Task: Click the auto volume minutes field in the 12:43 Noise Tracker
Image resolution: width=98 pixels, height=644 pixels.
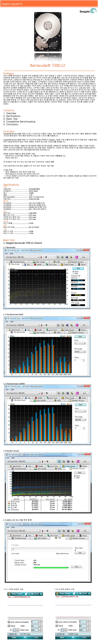Action: tap(35, 622)
